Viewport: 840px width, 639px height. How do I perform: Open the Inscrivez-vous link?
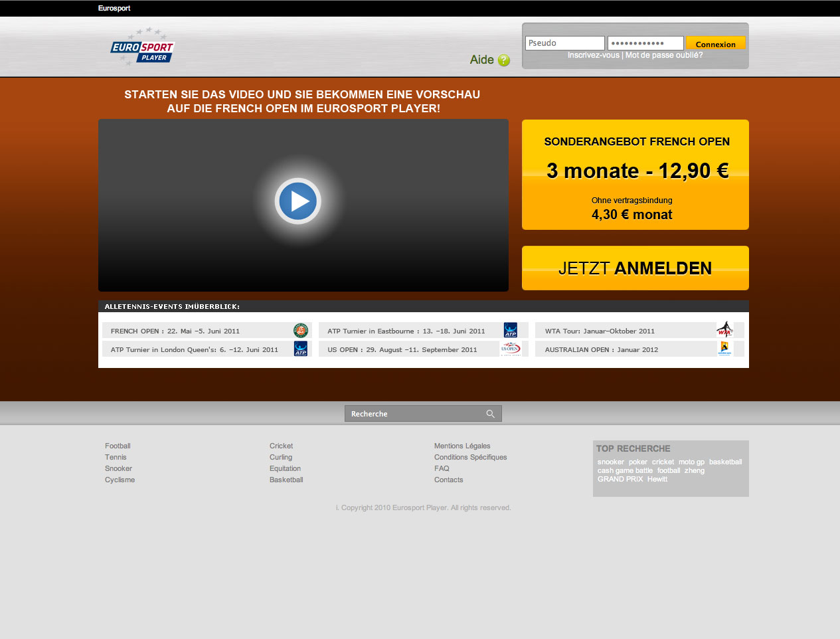point(593,55)
